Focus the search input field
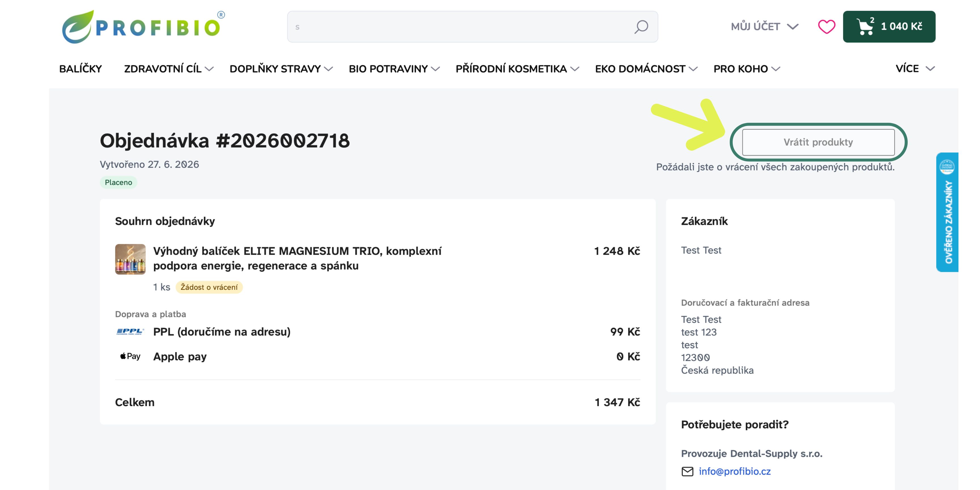This screenshot has width=980, height=490. 460,27
